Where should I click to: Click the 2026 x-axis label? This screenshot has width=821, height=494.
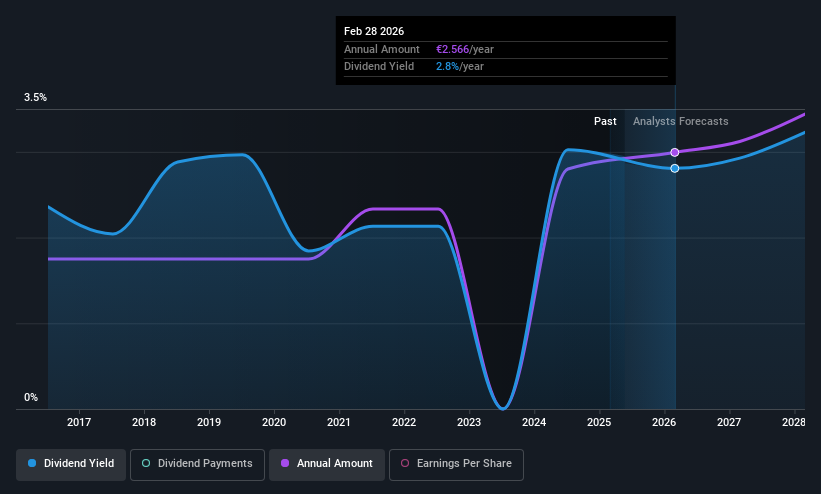(664, 422)
